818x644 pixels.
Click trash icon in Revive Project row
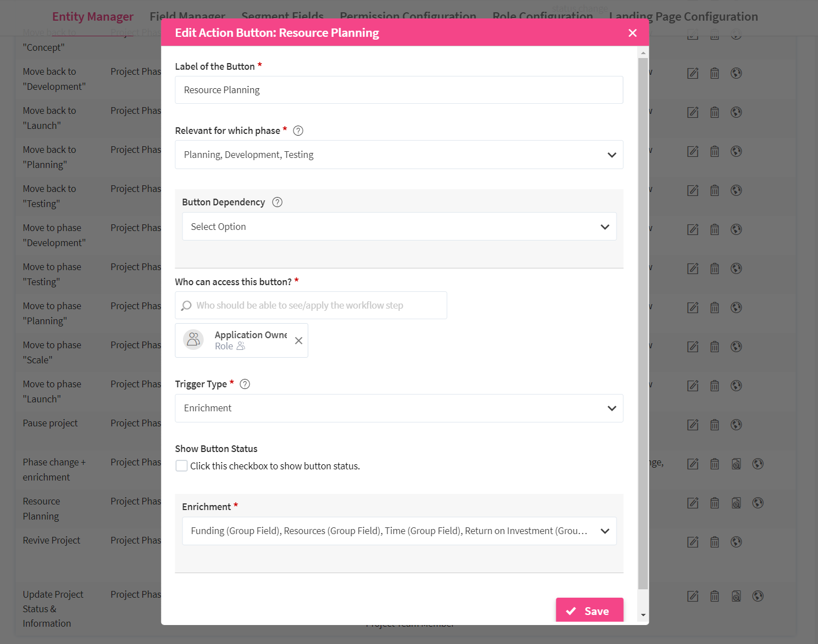click(714, 542)
